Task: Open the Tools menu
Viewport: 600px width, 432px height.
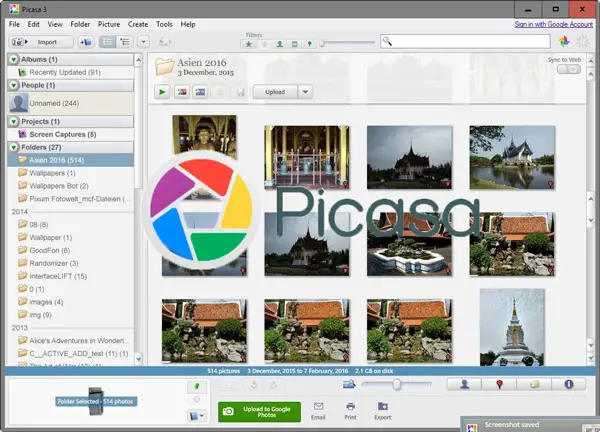Action: 164,24
